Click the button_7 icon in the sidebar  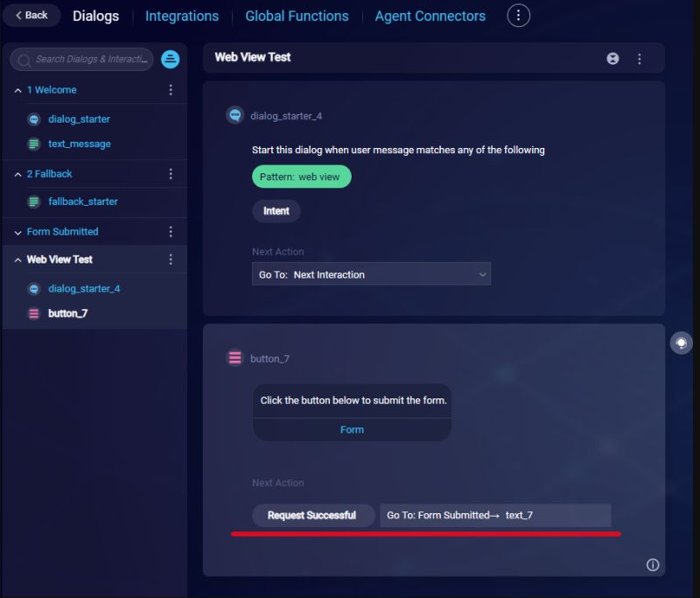tap(32, 313)
